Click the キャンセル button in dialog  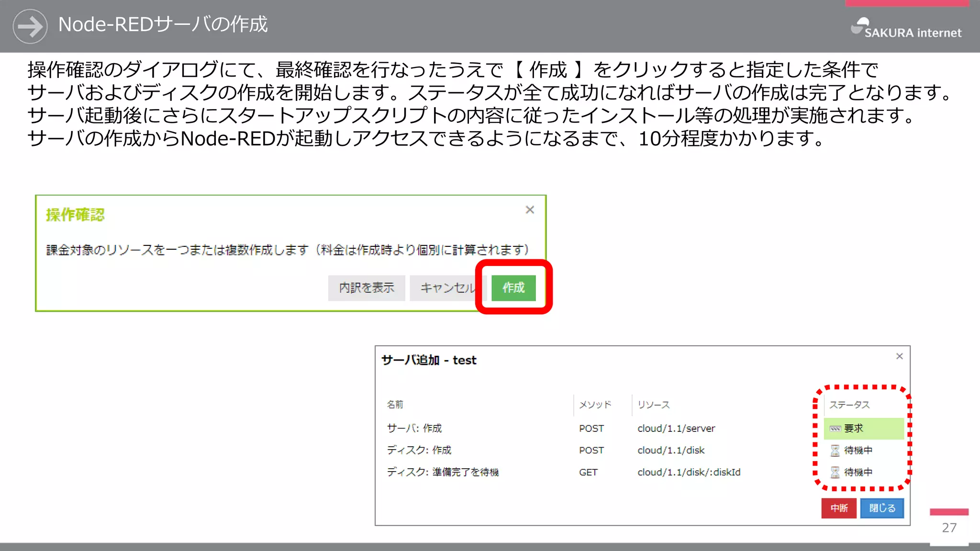(x=448, y=287)
